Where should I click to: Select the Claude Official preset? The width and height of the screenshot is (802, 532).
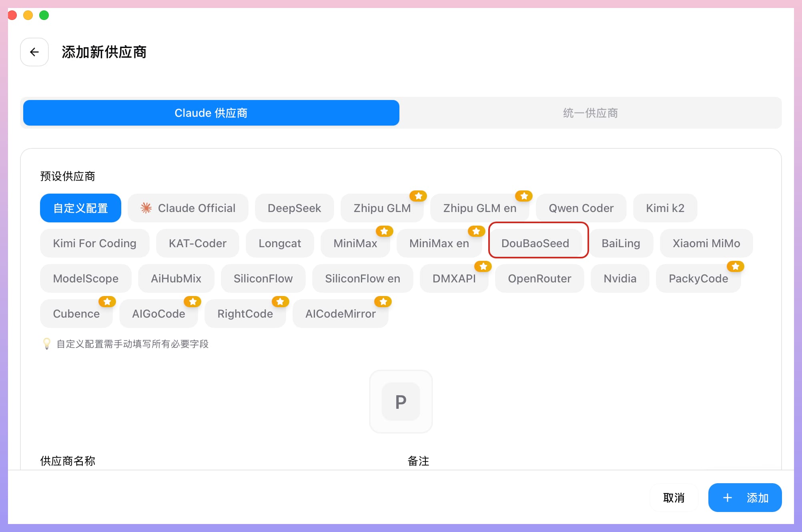pyautogui.click(x=188, y=208)
